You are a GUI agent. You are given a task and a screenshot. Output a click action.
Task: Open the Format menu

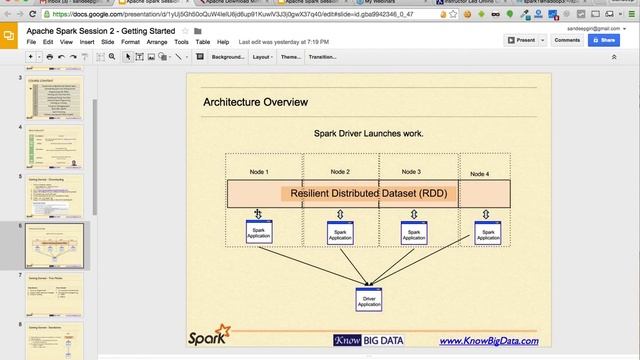[x=131, y=42]
